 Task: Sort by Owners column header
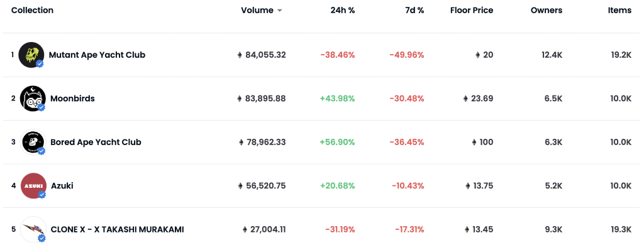(547, 10)
